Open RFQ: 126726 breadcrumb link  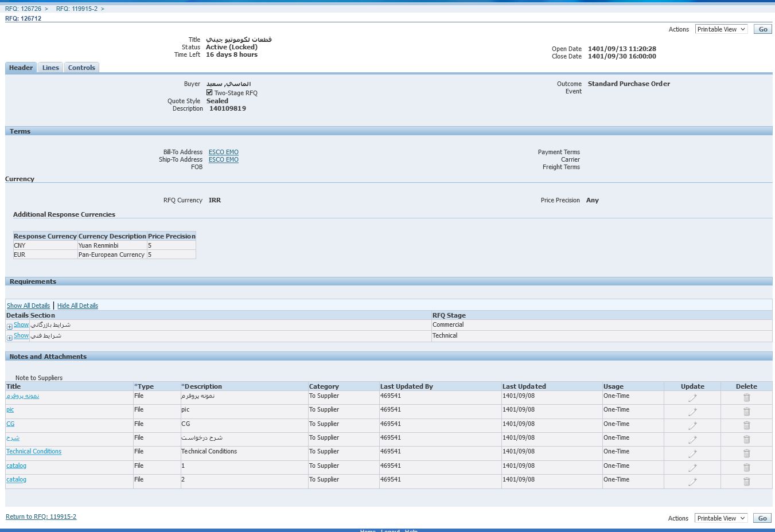coord(23,9)
